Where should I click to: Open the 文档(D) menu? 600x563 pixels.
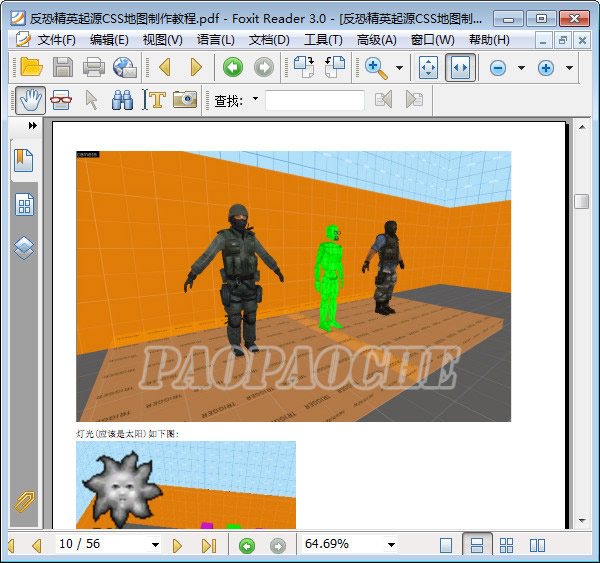coord(269,40)
